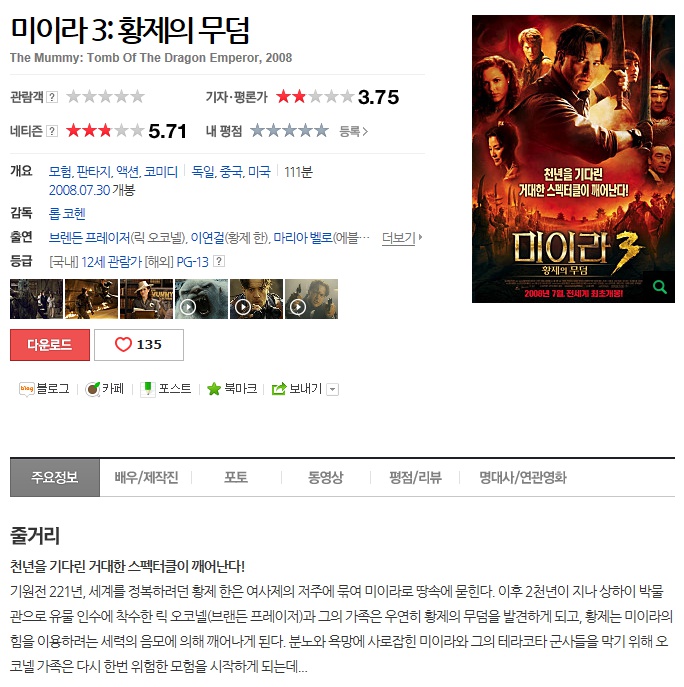684x687 pixels.
Task: Expand cast list with 더보기
Action: pyautogui.click(x=402, y=238)
